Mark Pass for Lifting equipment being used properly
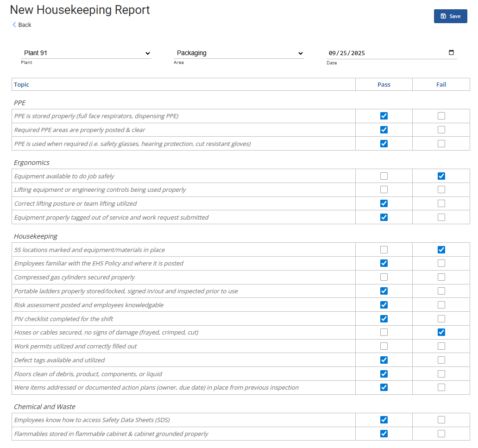 click(384, 189)
